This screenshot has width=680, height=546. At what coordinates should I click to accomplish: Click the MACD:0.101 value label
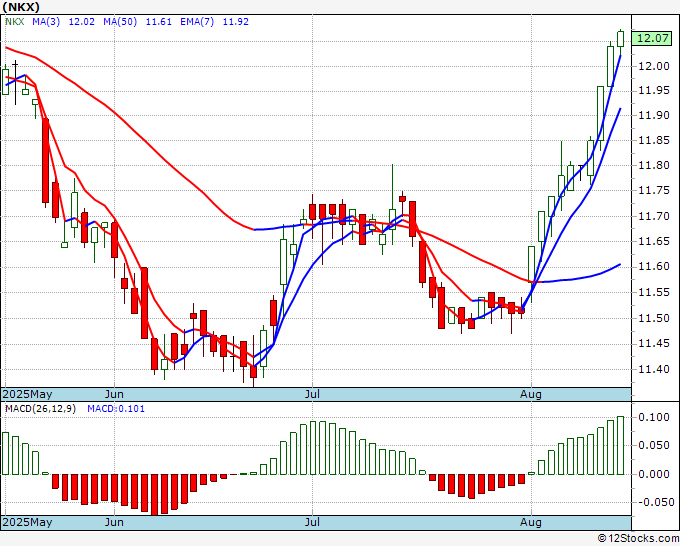coord(116,409)
